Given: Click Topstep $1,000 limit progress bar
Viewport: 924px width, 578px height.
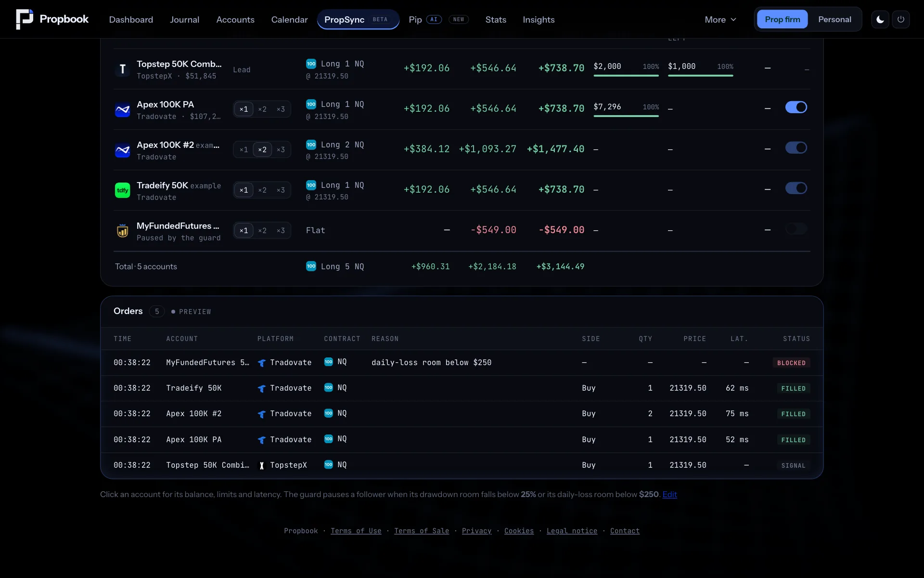Looking at the screenshot, I should pos(701,75).
